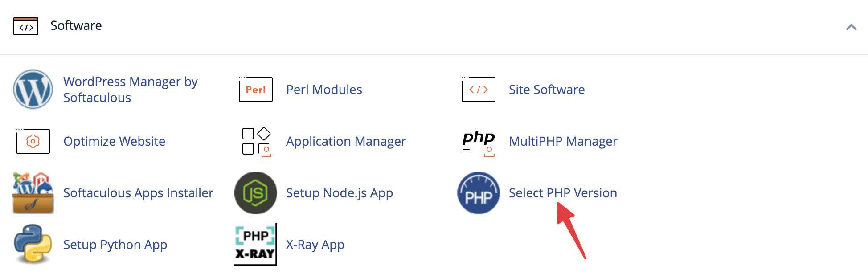Viewport: 868px width, 278px height.
Task: Click the Application Manager shapes icon
Action: [256, 142]
